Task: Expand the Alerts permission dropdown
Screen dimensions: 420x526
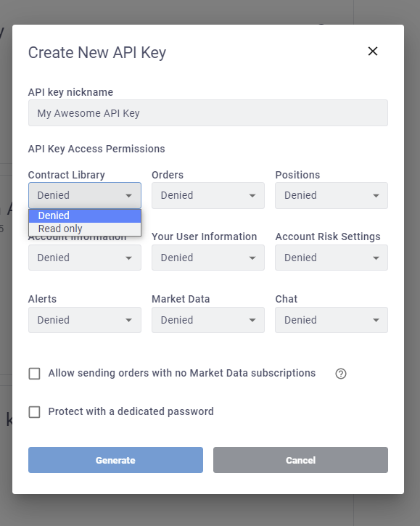Action: [85, 320]
